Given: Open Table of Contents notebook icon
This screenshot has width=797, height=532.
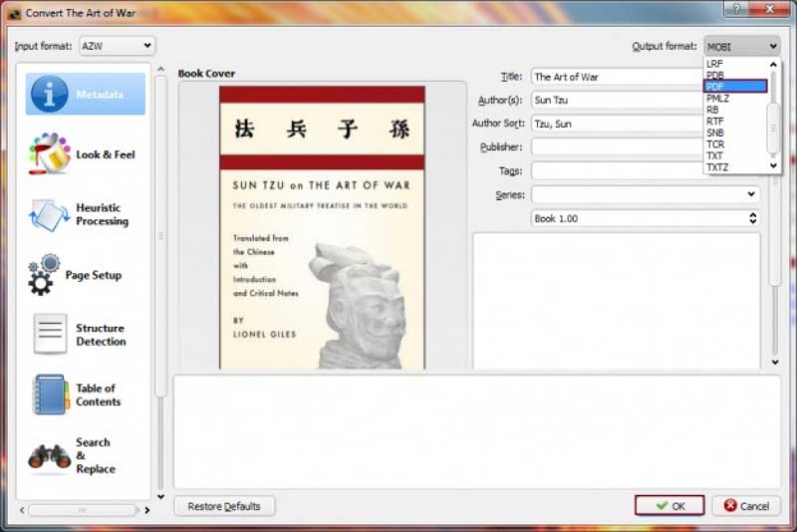Looking at the screenshot, I should point(51,395).
